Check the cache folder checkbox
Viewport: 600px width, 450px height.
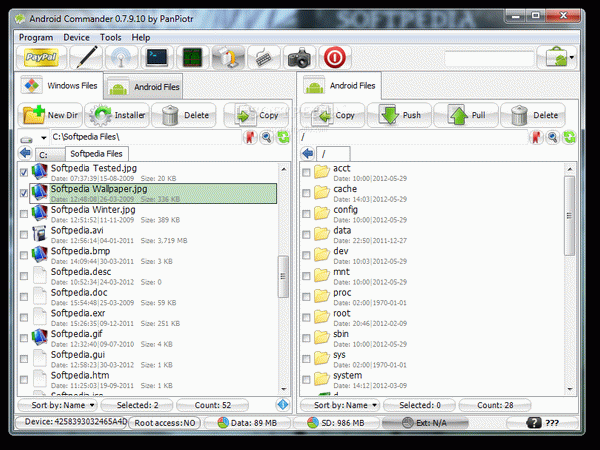point(306,193)
